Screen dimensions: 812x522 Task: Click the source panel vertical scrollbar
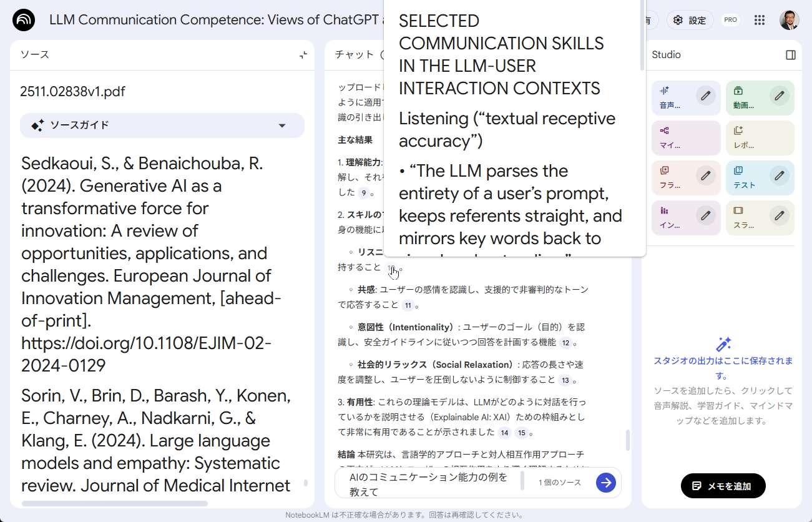(x=306, y=483)
